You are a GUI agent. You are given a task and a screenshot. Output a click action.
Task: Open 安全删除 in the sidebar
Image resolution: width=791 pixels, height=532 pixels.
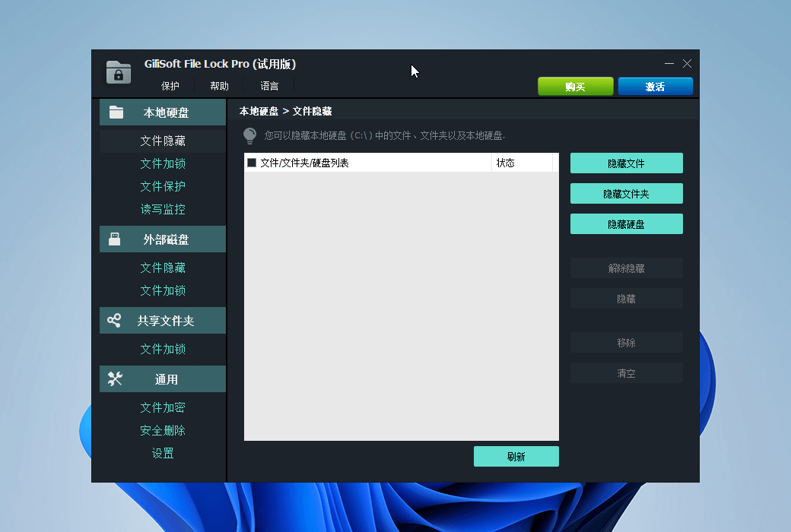click(x=163, y=430)
